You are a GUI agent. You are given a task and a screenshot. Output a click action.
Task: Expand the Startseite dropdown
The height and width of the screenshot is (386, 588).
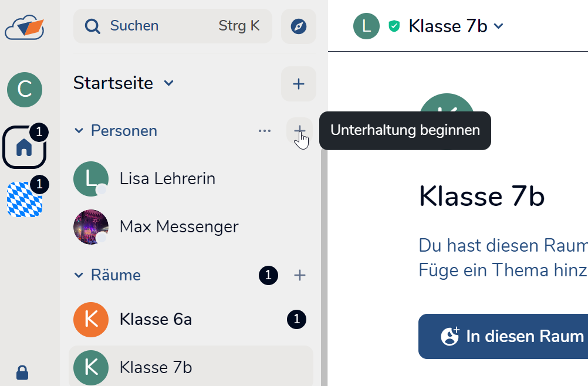coord(169,83)
